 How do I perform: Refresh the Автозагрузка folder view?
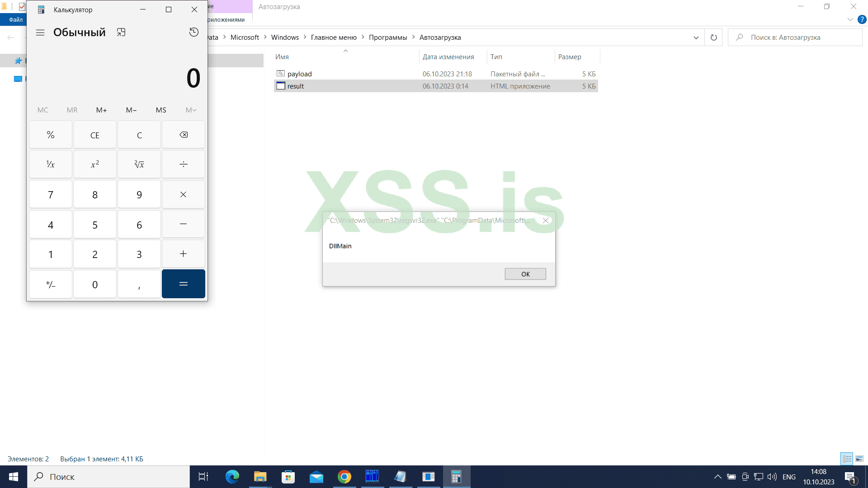click(x=713, y=37)
